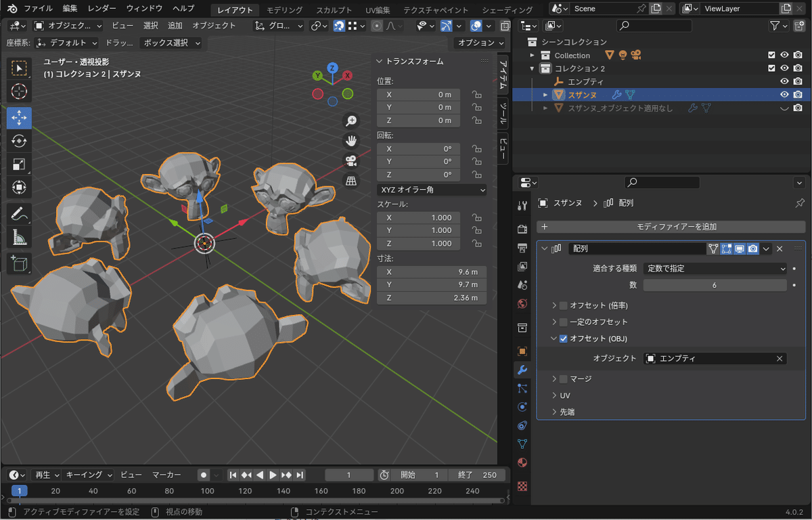Open the キーイング timeline menu
812x520 pixels.
(89, 475)
